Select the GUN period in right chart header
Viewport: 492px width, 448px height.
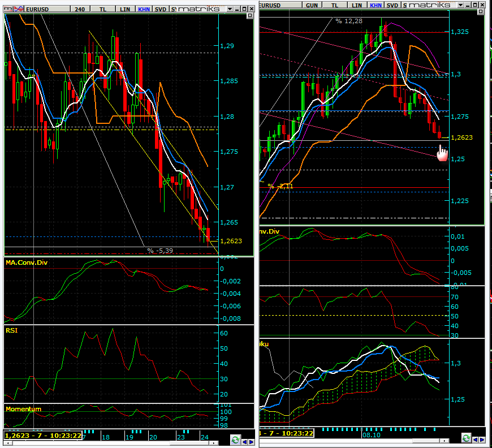tap(312, 5)
